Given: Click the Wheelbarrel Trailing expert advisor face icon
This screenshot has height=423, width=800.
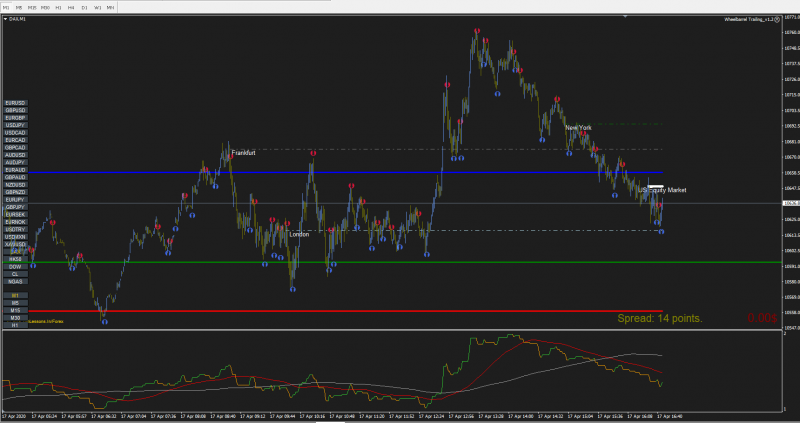Looking at the screenshot, I should pyautogui.click(x=777, y=19).
